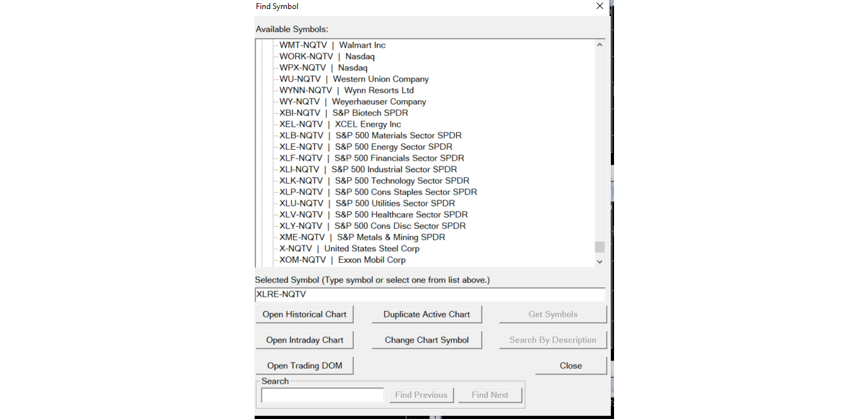This screenshot has width=868, height=419.
Task: Select WORK-NQTV Nasdaq entry
Action: coord(327,57)
